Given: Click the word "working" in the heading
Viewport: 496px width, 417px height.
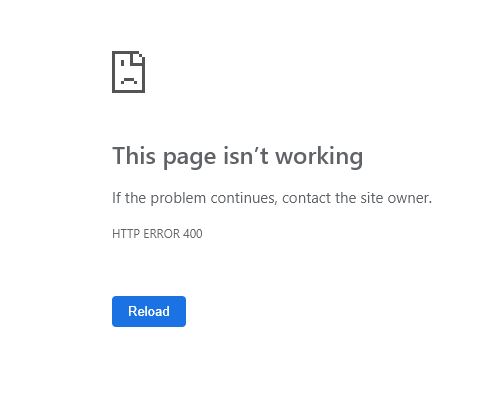Looking at the screenshot, I should pos(319,156).
